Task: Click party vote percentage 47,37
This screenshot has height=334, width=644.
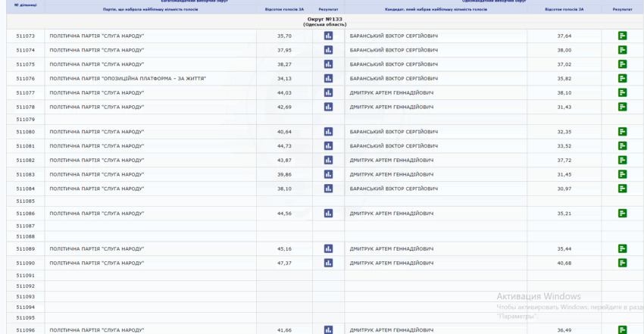Action: pyautogui.click(x=284, y=263)
